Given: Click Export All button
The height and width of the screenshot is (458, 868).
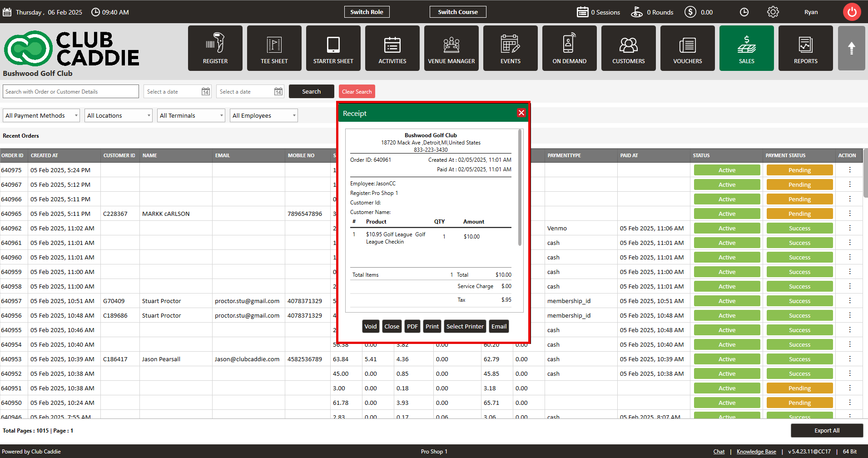Looking at the screenshot, I should pos(827,430).
